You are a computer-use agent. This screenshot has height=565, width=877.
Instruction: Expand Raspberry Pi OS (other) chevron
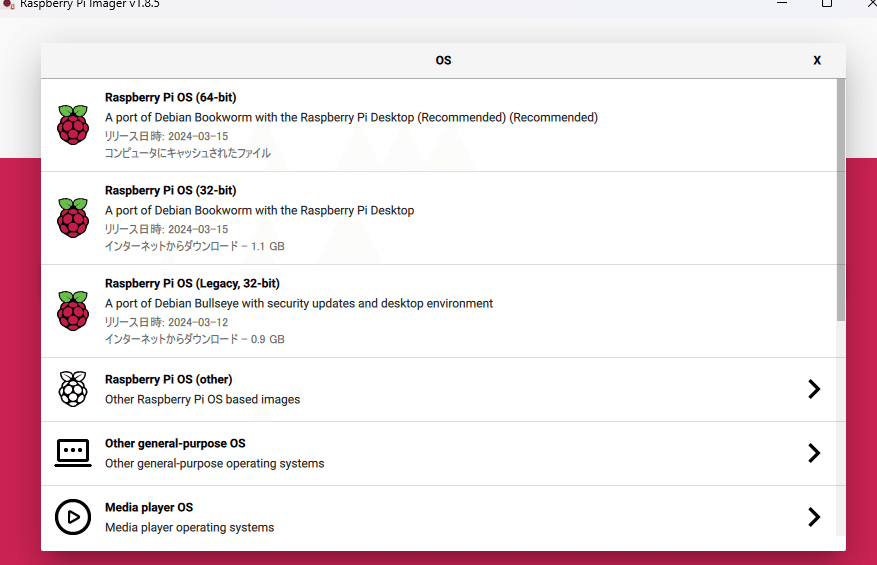click(814, 389)
